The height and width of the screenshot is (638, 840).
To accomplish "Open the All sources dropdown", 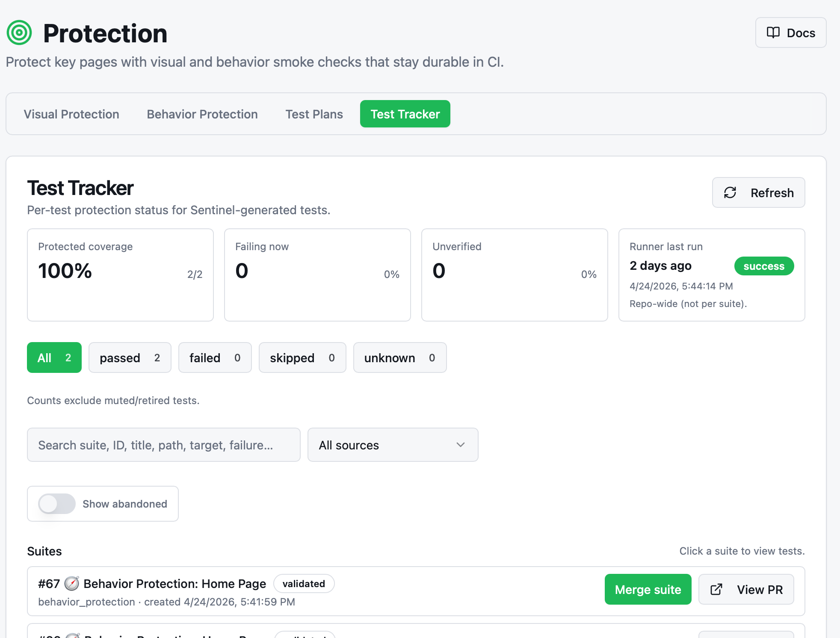I will 393,445.
